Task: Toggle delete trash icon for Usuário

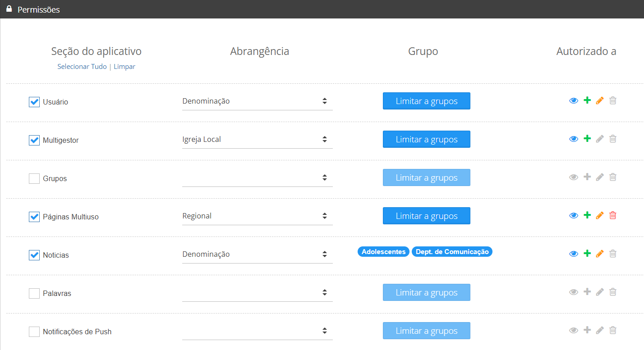Action: [612, 100]
